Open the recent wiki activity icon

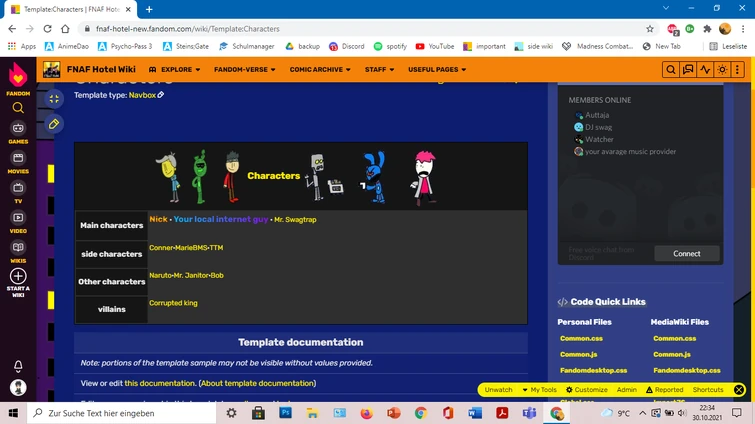[705, 69]
